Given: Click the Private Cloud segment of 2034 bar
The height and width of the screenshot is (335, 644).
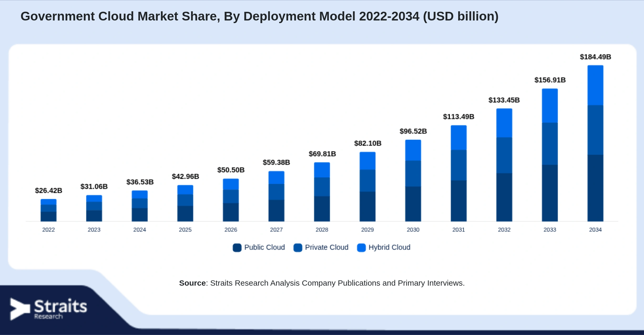Looking at the screenshot, I should (595, 130).
